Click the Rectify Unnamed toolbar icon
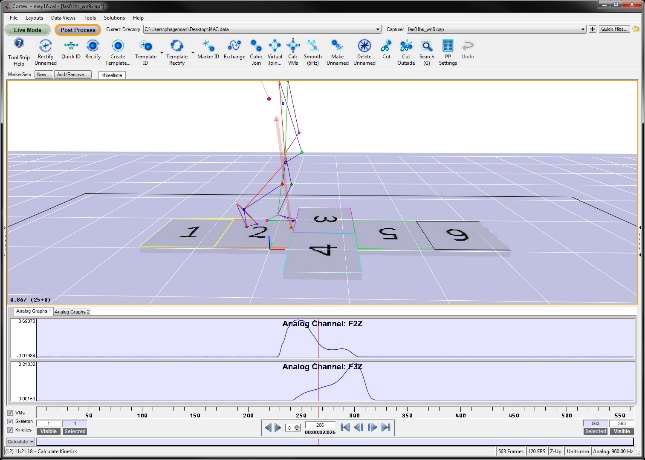 [44, 46]
